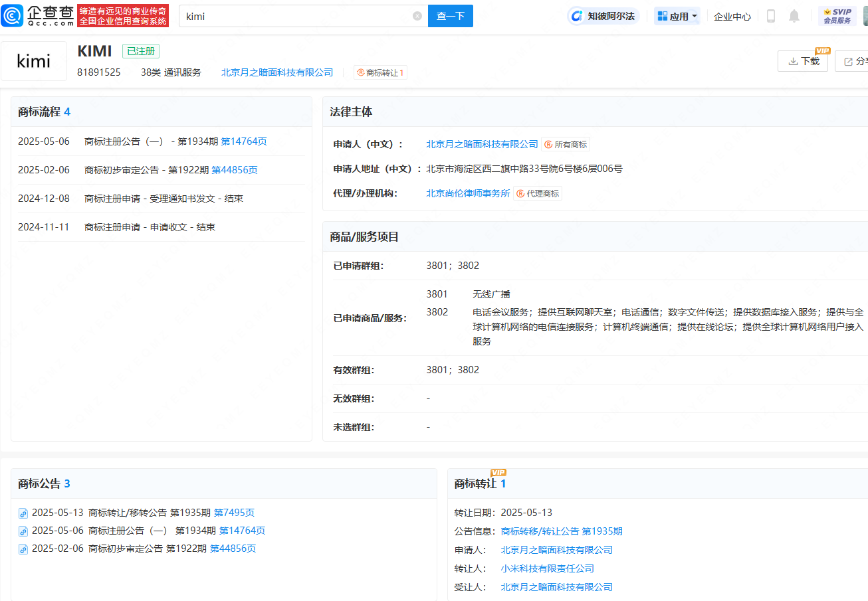The height and width of the screenshot is (601, 868).
Task: Click the mobile phone app icon
Action: [770, 15]
